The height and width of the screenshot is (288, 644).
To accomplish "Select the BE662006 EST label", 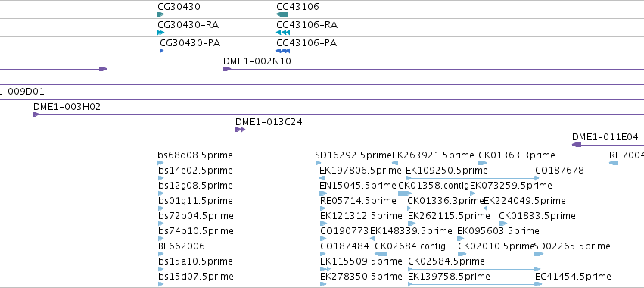I will click(181, 246).
